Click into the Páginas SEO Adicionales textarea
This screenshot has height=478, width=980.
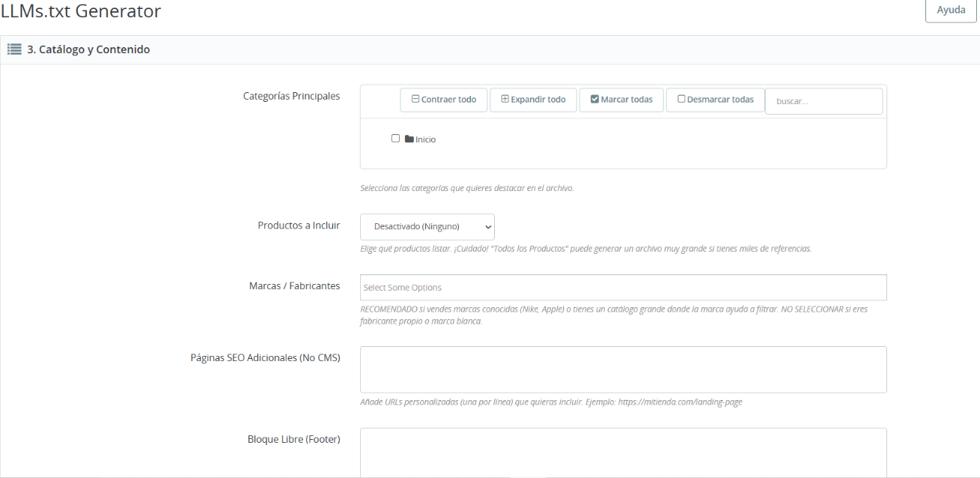click(623, 369)
